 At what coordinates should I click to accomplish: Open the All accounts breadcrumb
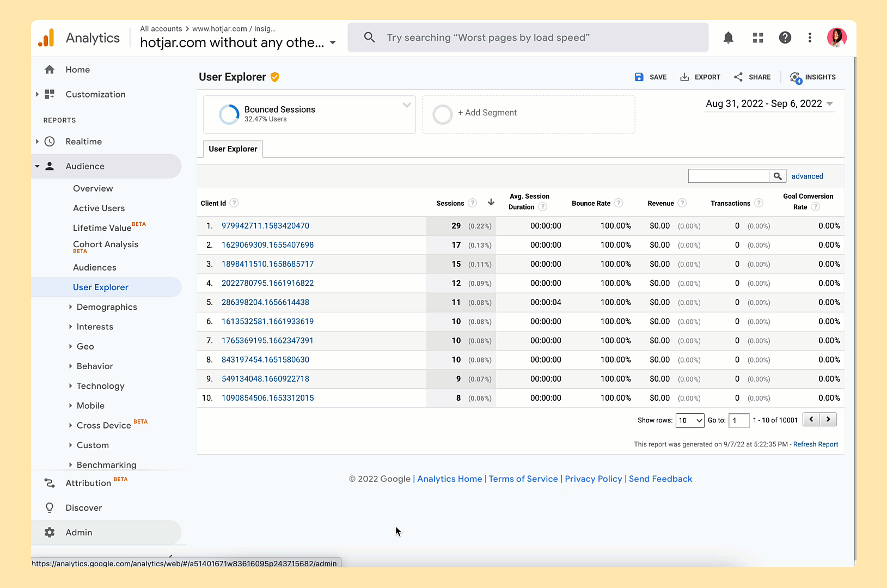point(161,29)
